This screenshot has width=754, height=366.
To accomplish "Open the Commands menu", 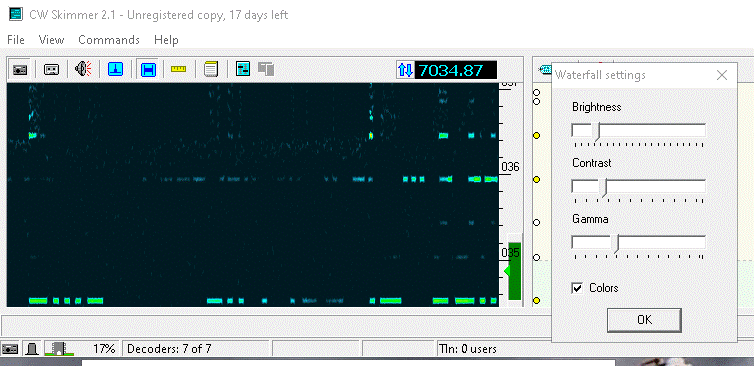I will click(x=109, y=39).
